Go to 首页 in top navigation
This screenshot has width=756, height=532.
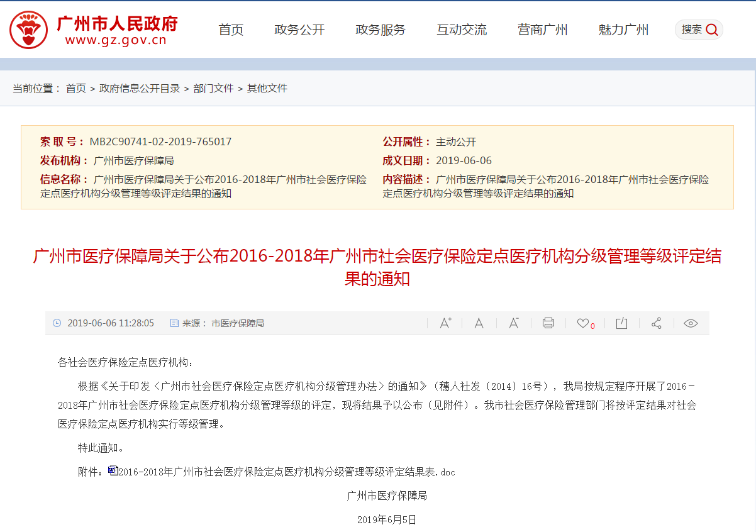click(231, 30)
